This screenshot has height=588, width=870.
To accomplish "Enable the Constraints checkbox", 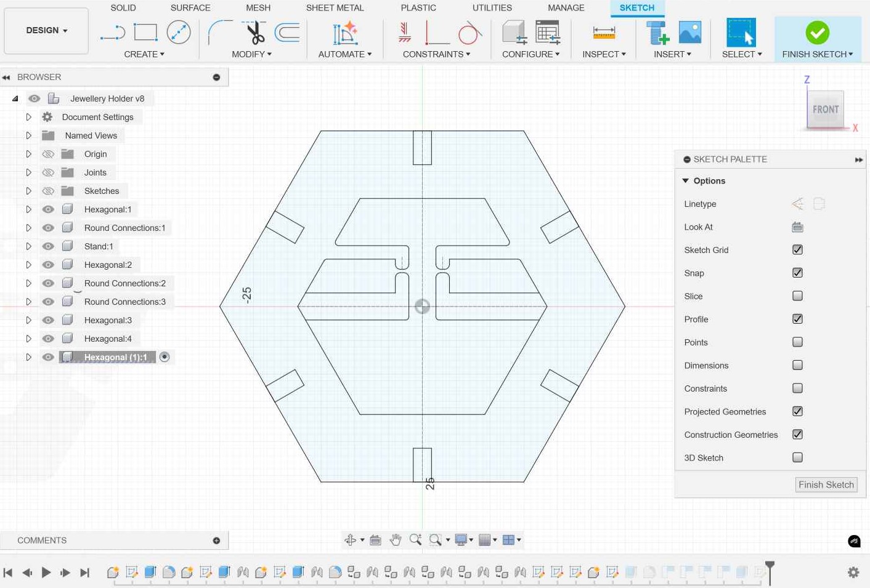I will [797, 389].
